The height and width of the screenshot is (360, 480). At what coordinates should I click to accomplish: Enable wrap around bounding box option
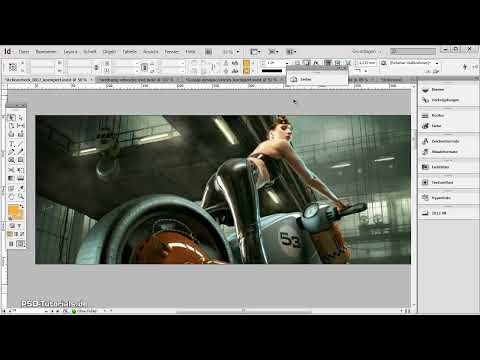click(337, 62)
